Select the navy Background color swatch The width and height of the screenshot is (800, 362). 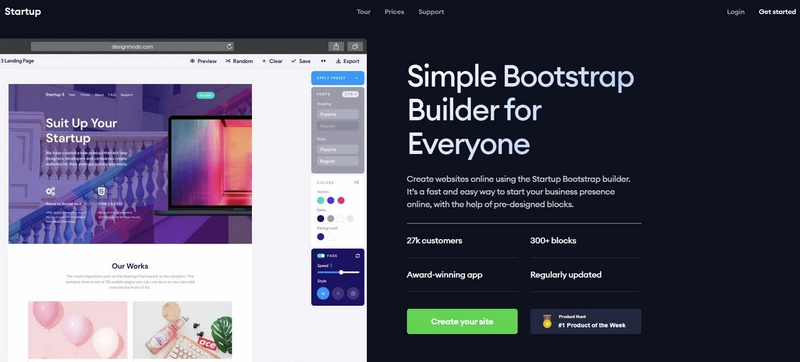pos(320,237)
